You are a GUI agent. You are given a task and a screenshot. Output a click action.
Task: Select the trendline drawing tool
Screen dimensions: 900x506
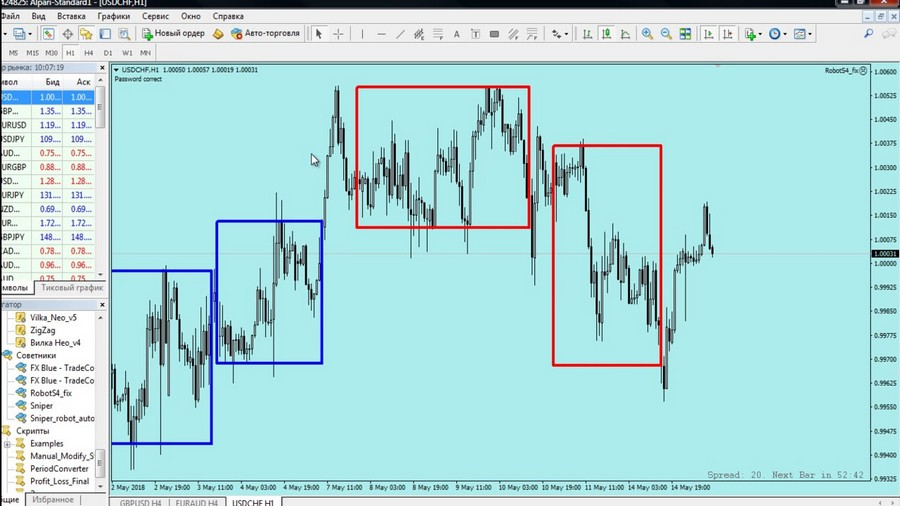coord(400,34)
